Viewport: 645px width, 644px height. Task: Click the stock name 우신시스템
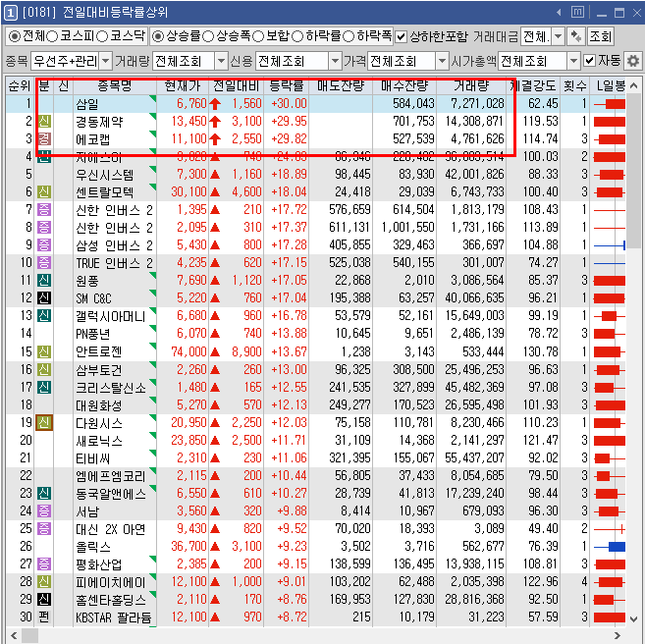tap(104, 175)
